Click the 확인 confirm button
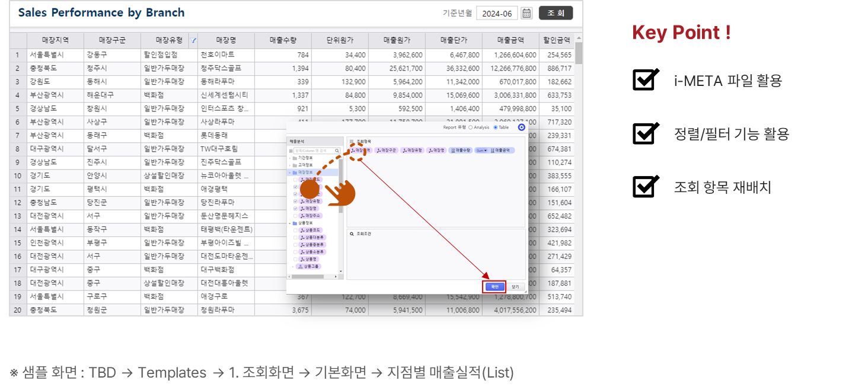868x390 pixels. click(495, 287)
